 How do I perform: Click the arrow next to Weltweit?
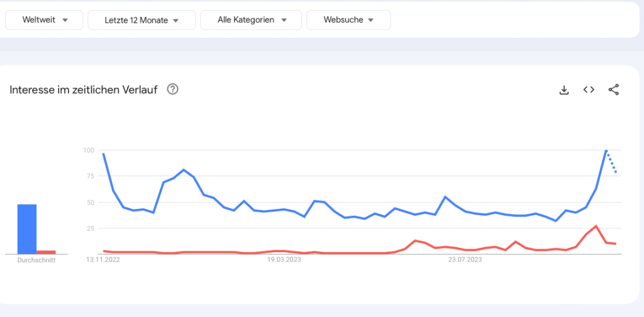pyautogui.click(x=65, y=20)
